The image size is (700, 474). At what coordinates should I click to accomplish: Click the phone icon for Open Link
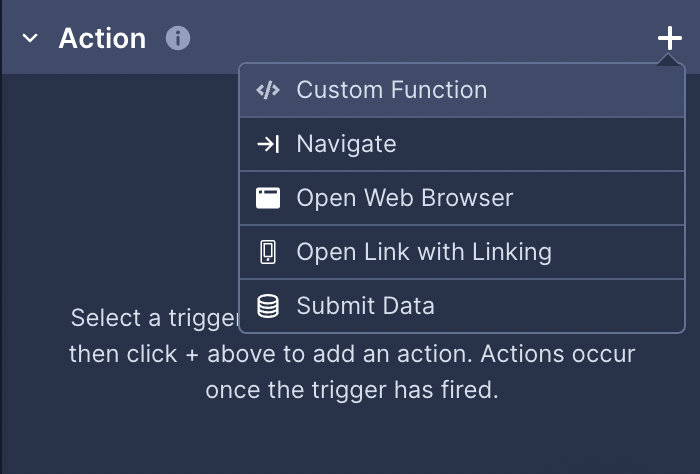[x=268, y=252]
